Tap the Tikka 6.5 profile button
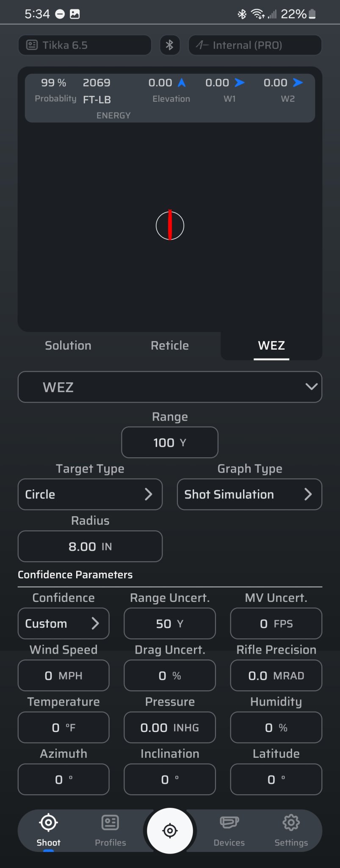The image size is (340, 868). click(x=85, y=45)
